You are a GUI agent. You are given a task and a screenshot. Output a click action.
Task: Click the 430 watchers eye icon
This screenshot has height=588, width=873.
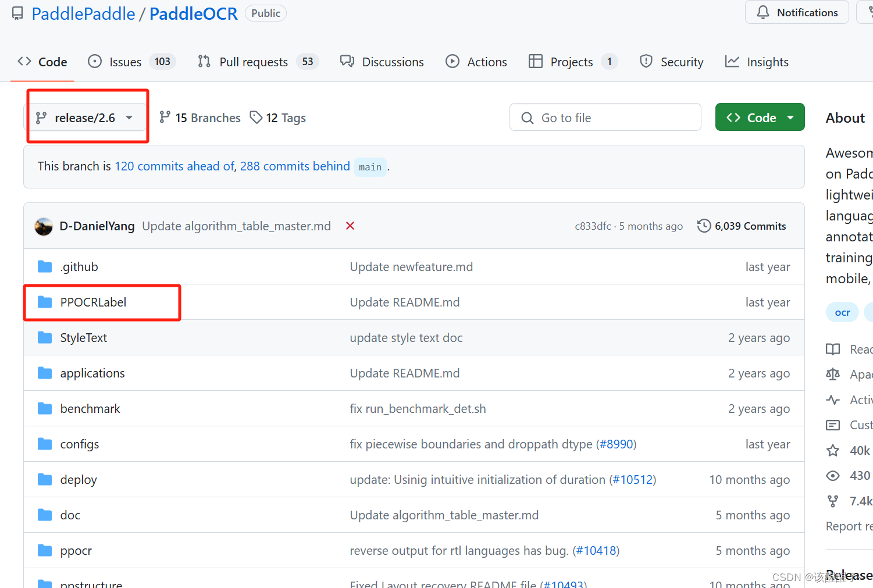click(x=833, y=476)
